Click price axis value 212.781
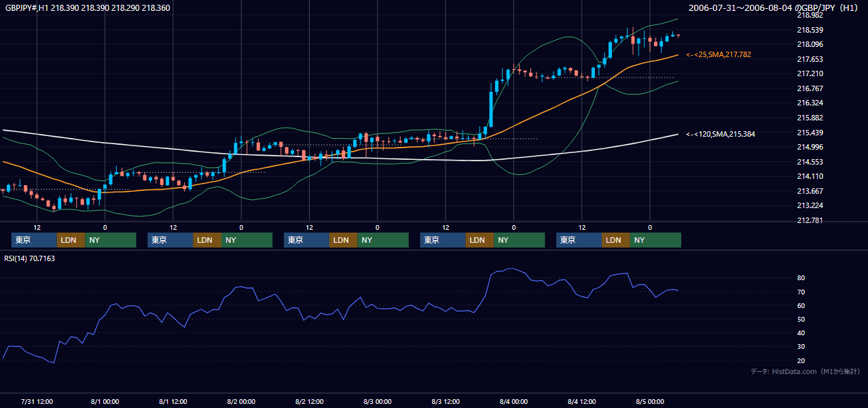Image resolution: width=868 pixels, height=408 pixels. pyautogui.click(x=809, y=220)
